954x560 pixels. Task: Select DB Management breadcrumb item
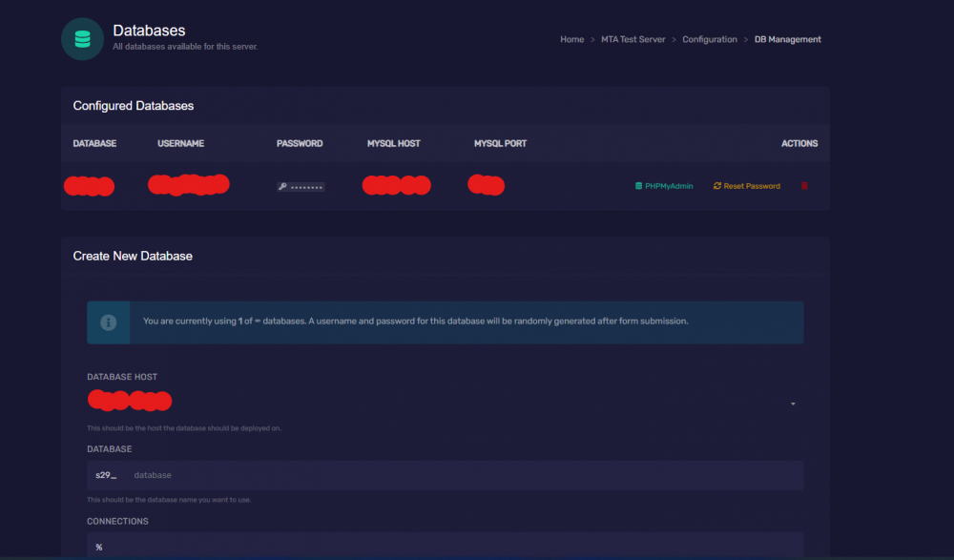[x=787, y=39]
